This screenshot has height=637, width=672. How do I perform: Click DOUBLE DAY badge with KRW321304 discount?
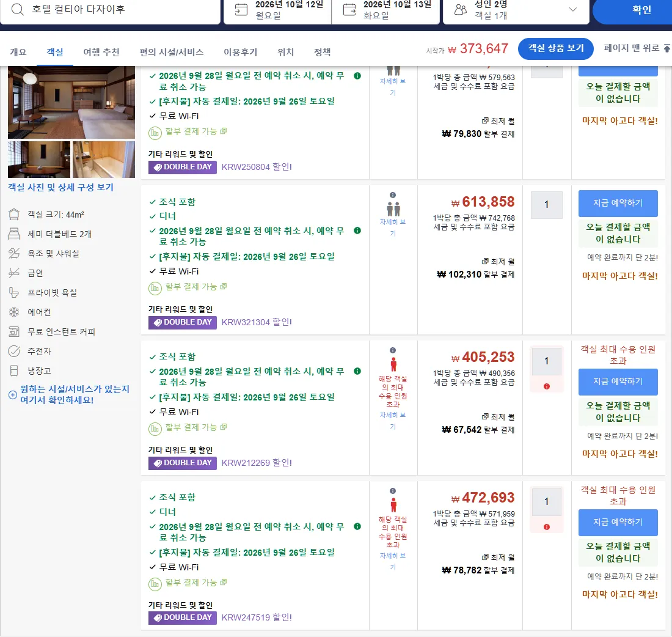coord(183,322)
